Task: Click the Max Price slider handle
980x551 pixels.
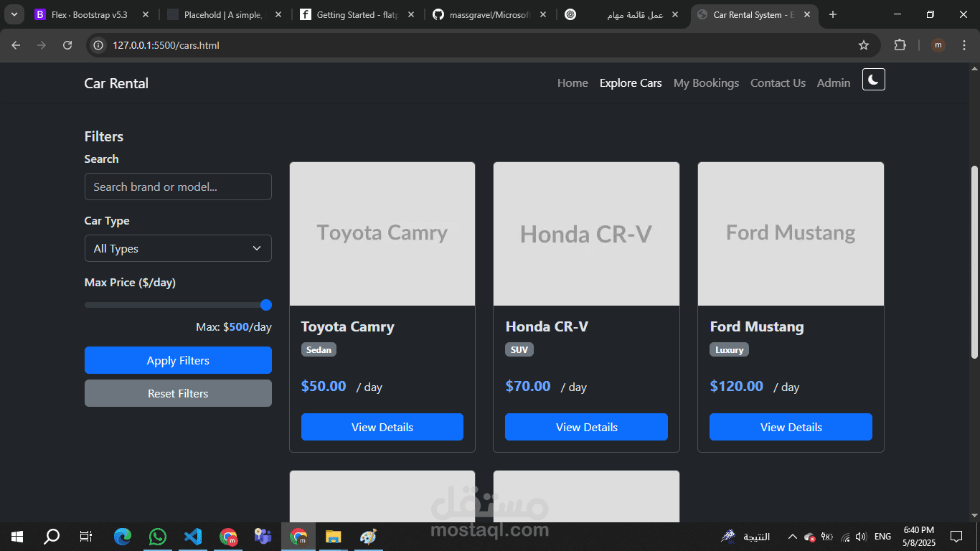Action: pos(266,305)
